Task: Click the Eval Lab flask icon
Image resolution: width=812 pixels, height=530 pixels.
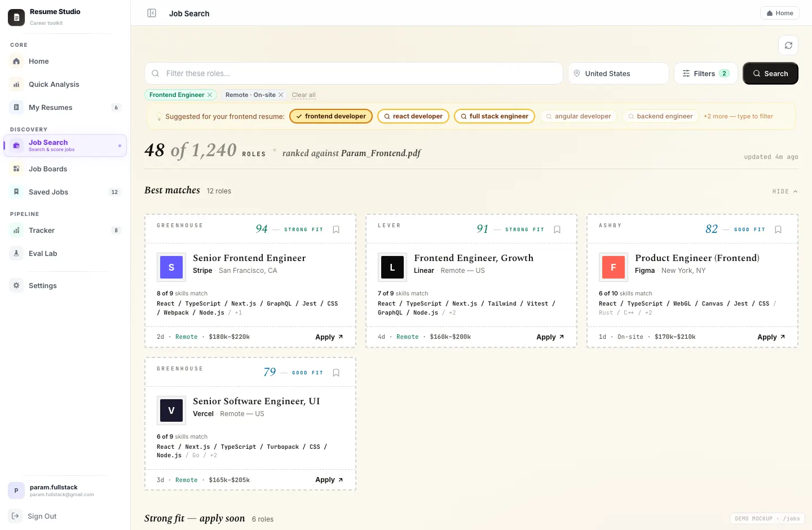Action: coord(16,253)
